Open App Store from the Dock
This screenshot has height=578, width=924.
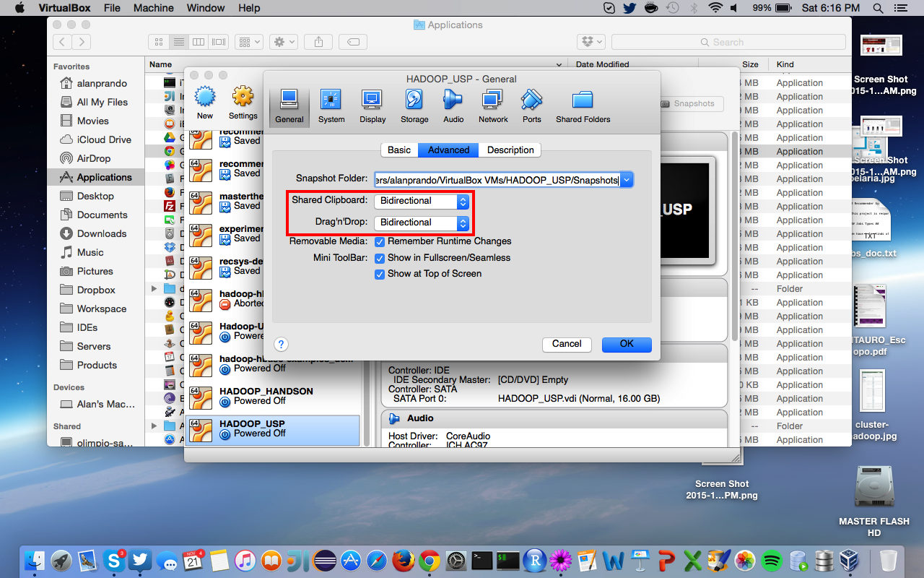351,561
